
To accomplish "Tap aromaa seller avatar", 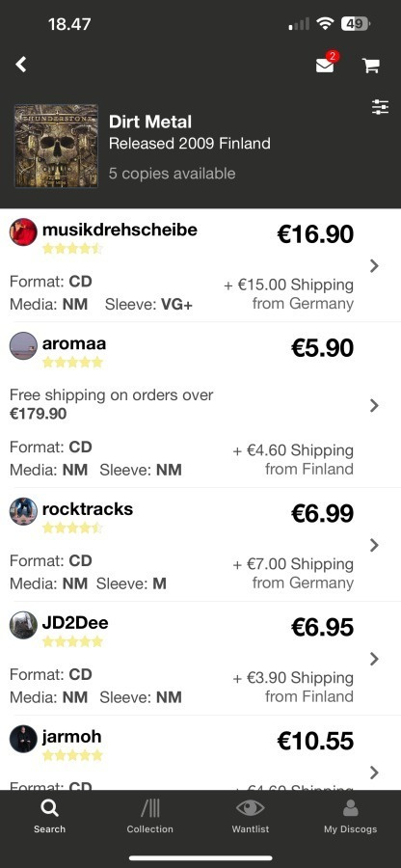I will point(23,346).
